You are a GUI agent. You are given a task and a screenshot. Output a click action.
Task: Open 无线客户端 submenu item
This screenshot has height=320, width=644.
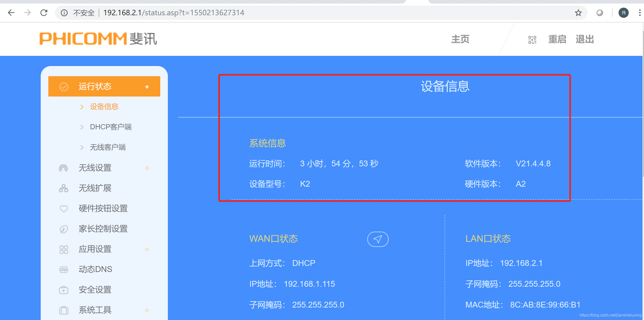click(x=108, y=147)
